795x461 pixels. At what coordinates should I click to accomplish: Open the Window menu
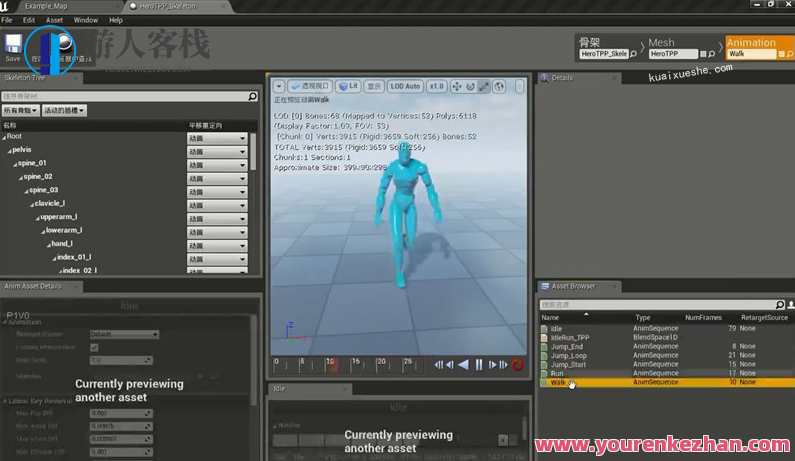pos(86,20)
